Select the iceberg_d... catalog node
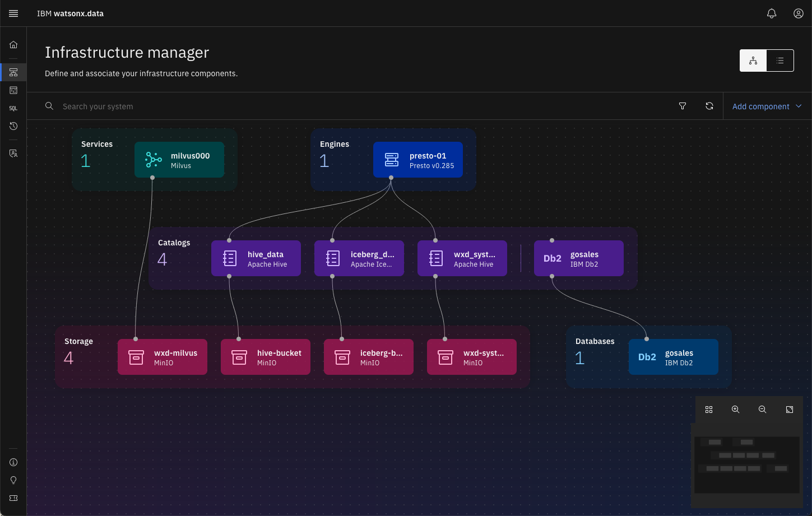This screenshot has height=516, width=812. (x=359, y=258)
